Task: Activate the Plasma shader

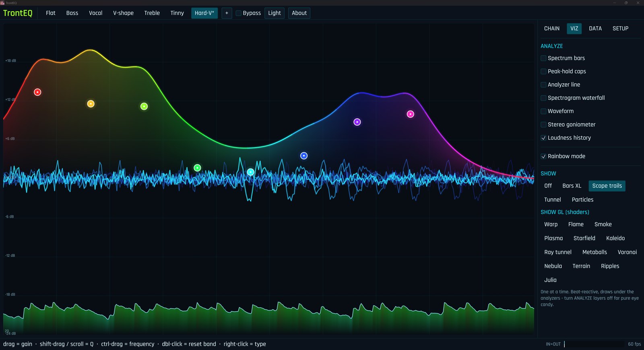Action: click(553, 239)
